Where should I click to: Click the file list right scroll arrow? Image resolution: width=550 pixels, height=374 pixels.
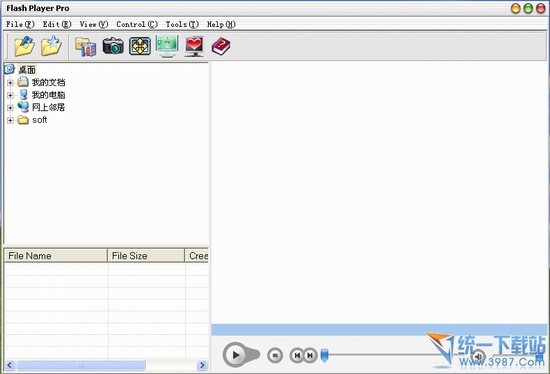pyautogui.click(x=202, y=365)
